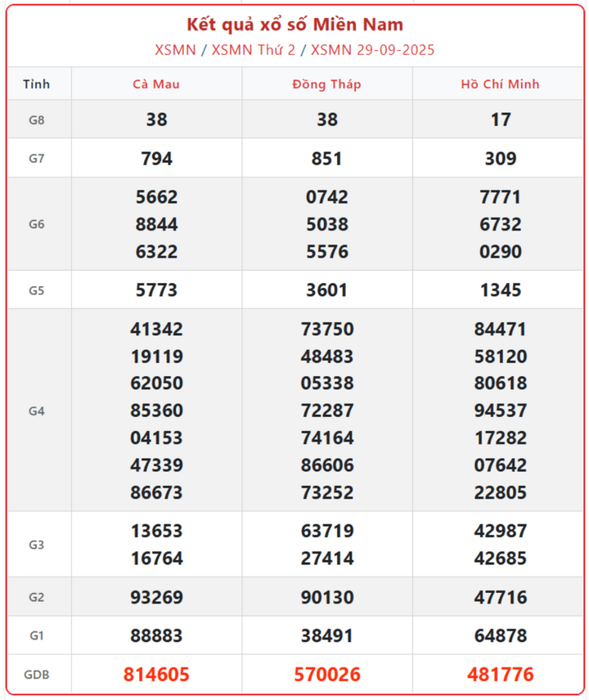Select the Tỉnh header cell
The width and height of the screenshot is (589, 700).
[x=36, y=84]
